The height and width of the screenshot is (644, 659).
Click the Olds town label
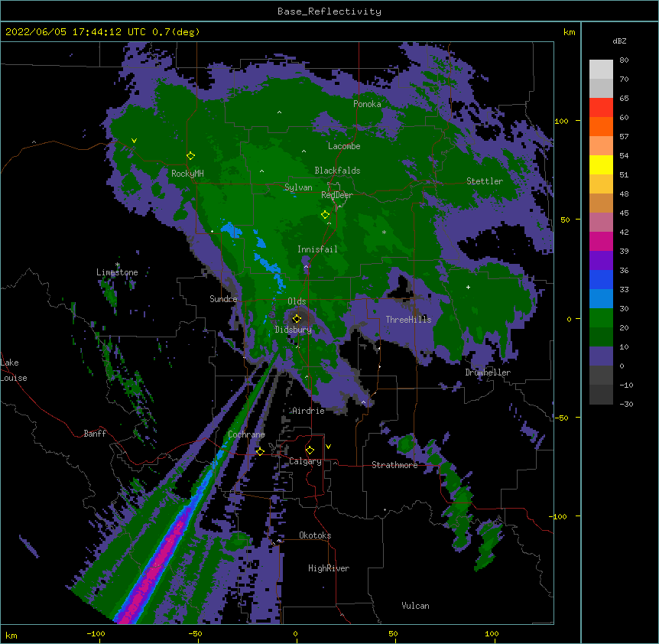[297, 301]
